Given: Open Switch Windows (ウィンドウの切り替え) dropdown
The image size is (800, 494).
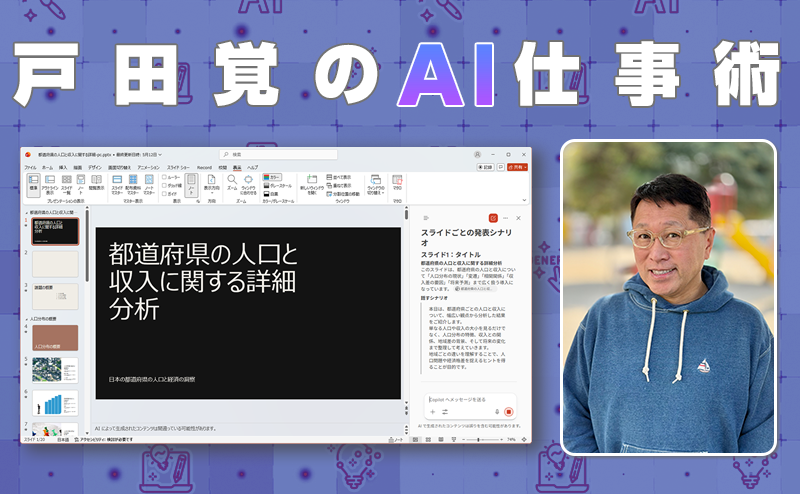Looking at the screenshot, I should point(376,184).
